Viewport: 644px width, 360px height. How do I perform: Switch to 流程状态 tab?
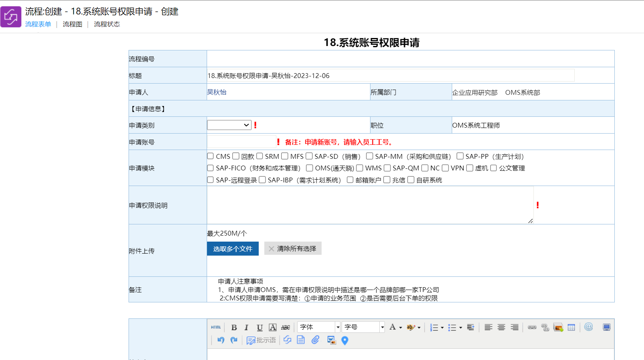point(107,24)
